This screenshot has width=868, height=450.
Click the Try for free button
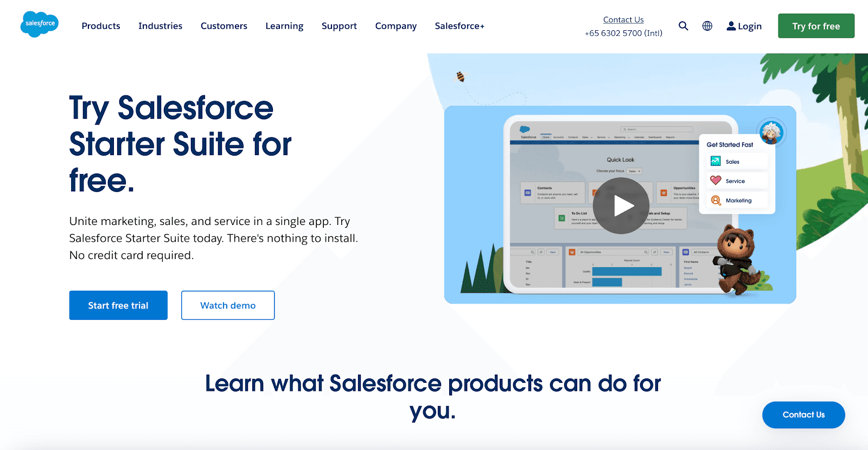tap(816, 26)
